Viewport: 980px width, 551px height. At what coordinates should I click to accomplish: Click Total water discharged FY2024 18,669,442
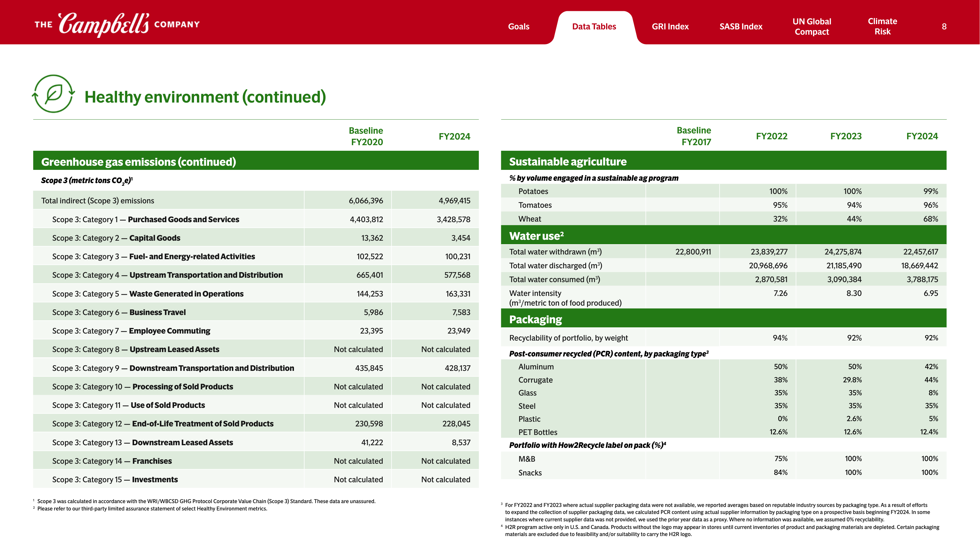919,265
